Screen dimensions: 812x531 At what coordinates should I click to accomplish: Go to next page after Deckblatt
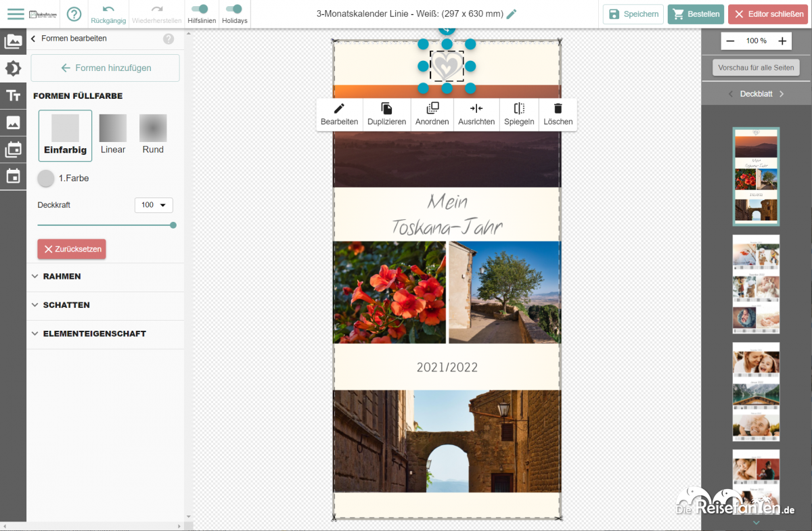pos(782,94)
